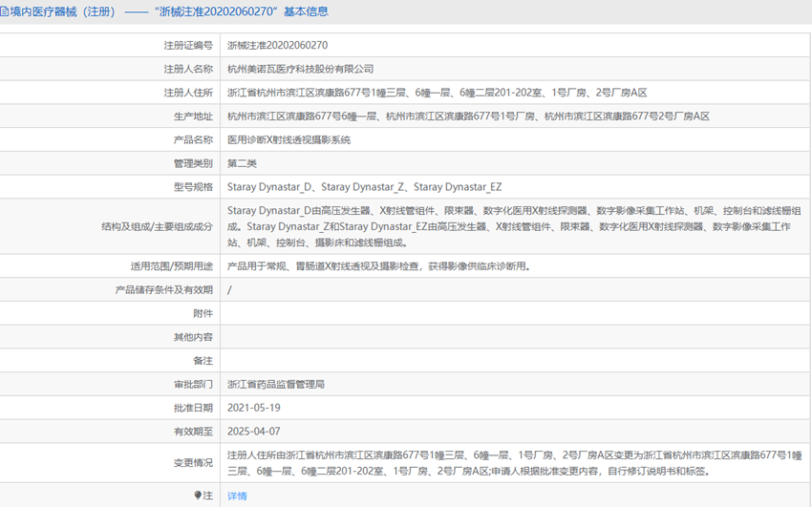
Task: Click the empty 附件 attachment cell
Action: [516, 313]
